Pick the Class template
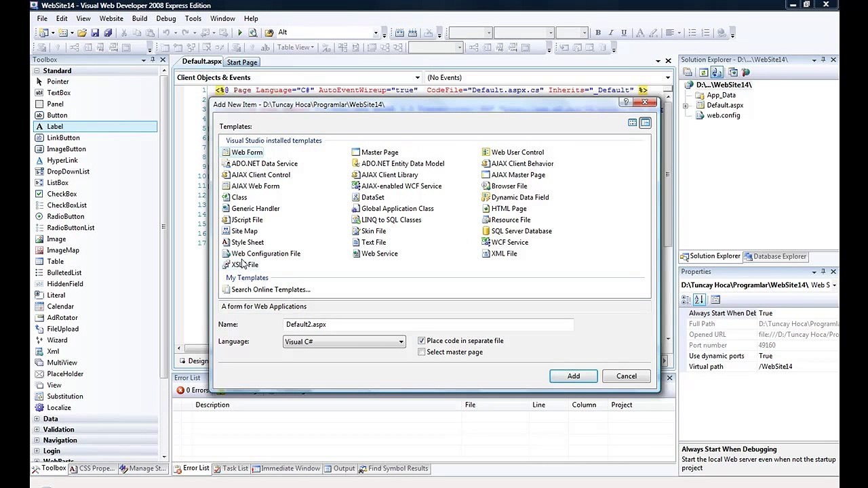Viewport: 868px width, 488px height. pyautogui.click(x=234, y=197)
